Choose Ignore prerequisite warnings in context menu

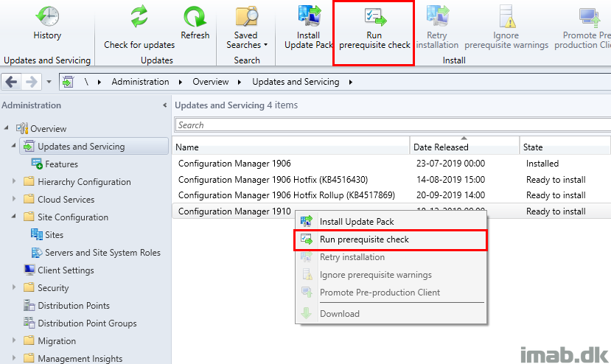[x=391, y=275]
